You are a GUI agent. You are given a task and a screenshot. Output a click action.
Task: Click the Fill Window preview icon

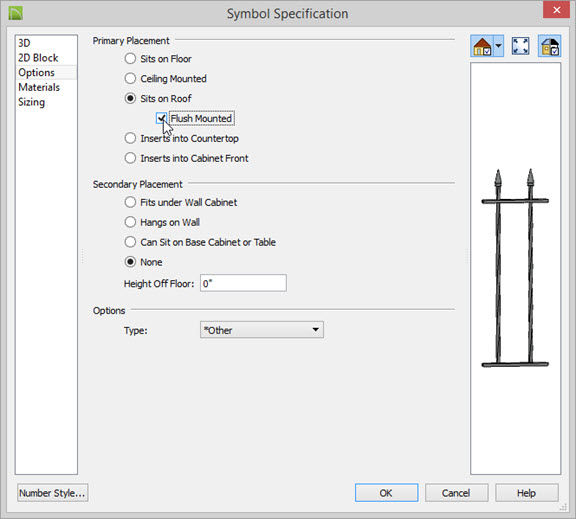pos(521,46)
